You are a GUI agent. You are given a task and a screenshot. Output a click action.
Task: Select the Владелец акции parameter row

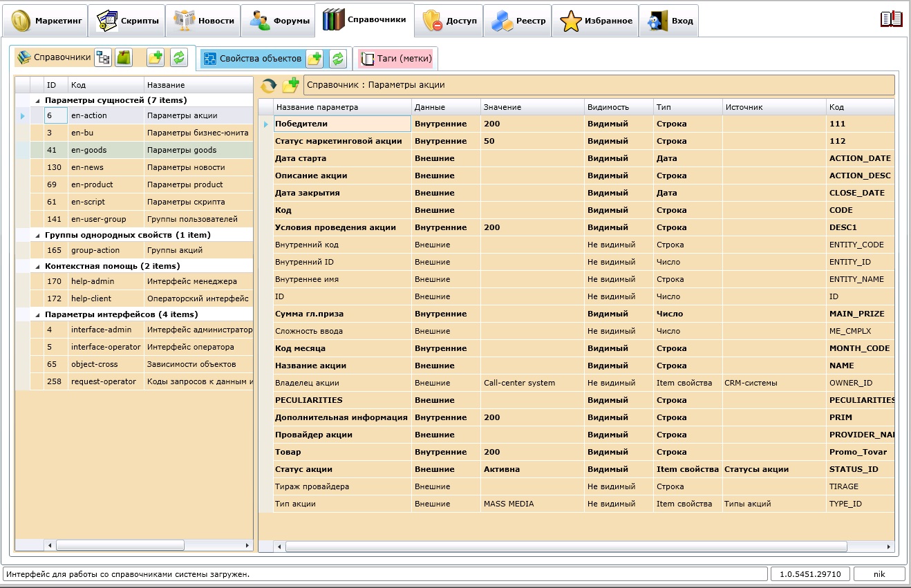(x=576, y=383)
